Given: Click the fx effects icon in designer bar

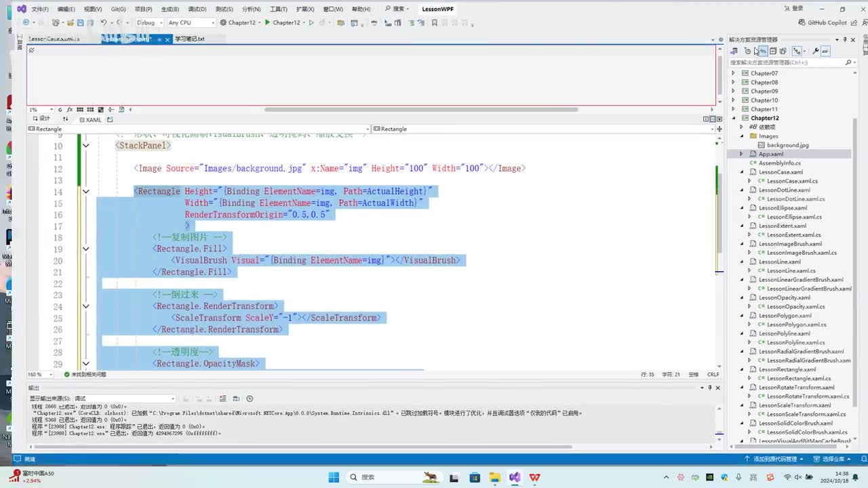Looking at the screenshot, I should (x=69, y=110).
